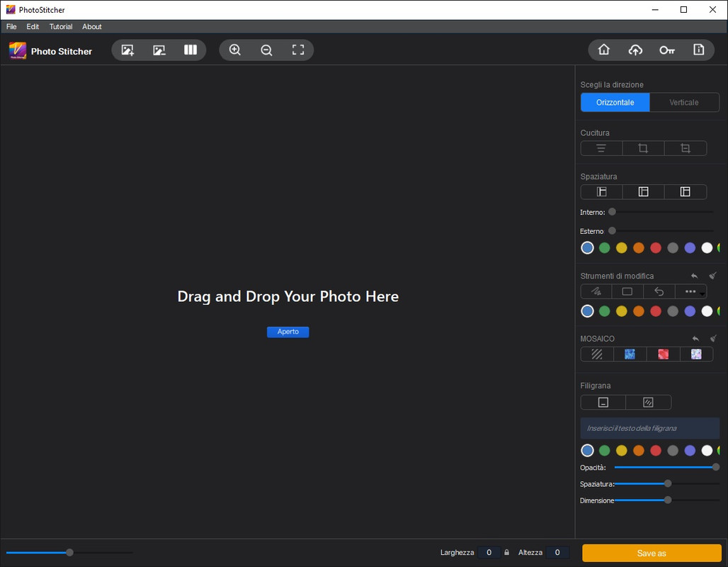Image resolution: width=728 pixels, height=567 pixels.
Task: Pick red swatch under Esterno spacing
Action: pos(656,248)
